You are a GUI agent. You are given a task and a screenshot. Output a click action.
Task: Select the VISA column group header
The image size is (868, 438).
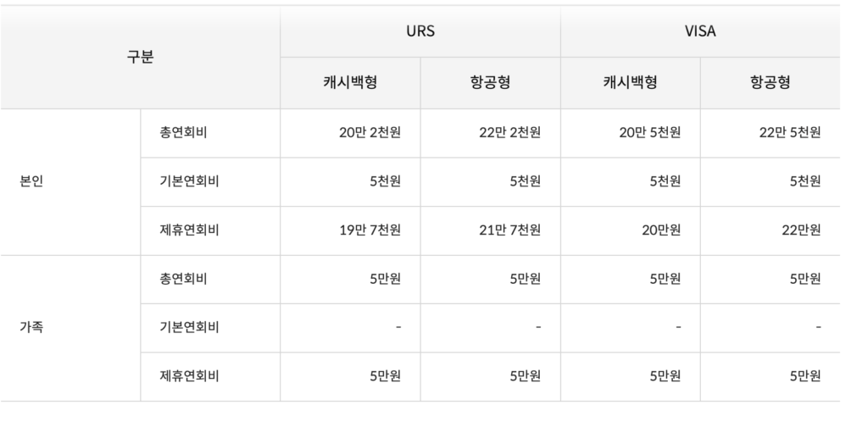(x=699, y=31)
